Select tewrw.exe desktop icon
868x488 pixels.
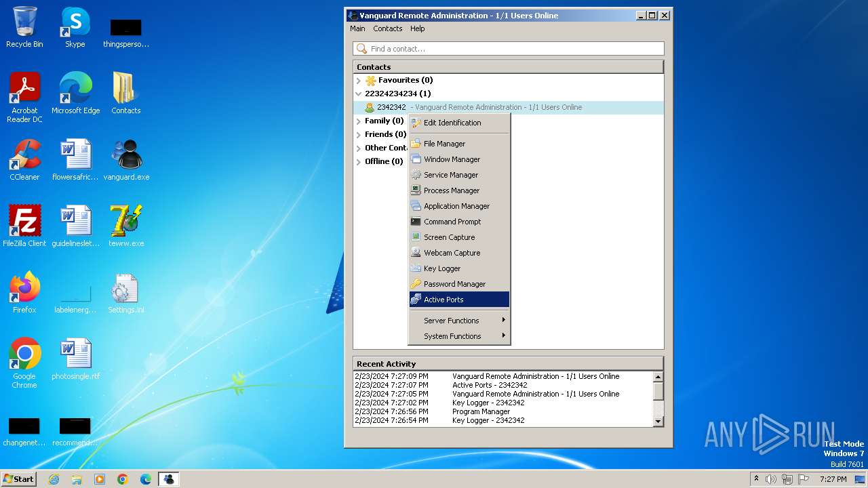pyautogui.click(x=126, y=227)
